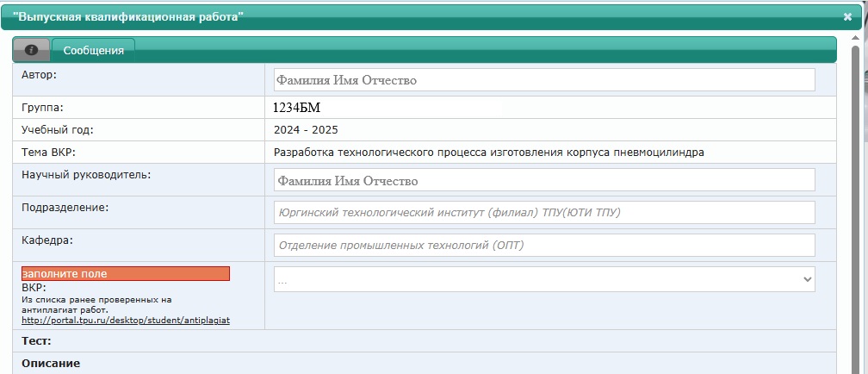Switch to the Сообщения tab
This screenshot has width=868, height=374.
click(93, 51)
